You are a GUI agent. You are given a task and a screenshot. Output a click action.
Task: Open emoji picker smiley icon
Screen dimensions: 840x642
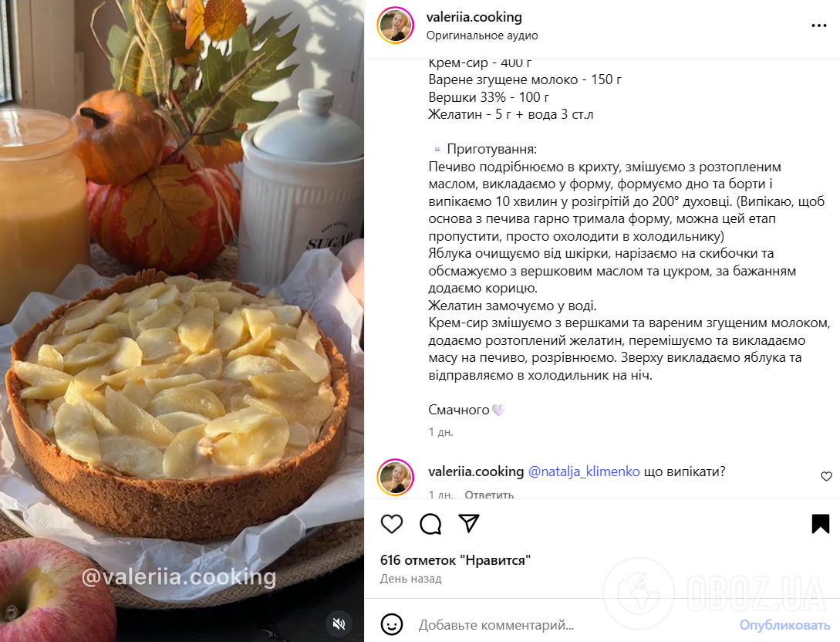(x=392, y=624)
